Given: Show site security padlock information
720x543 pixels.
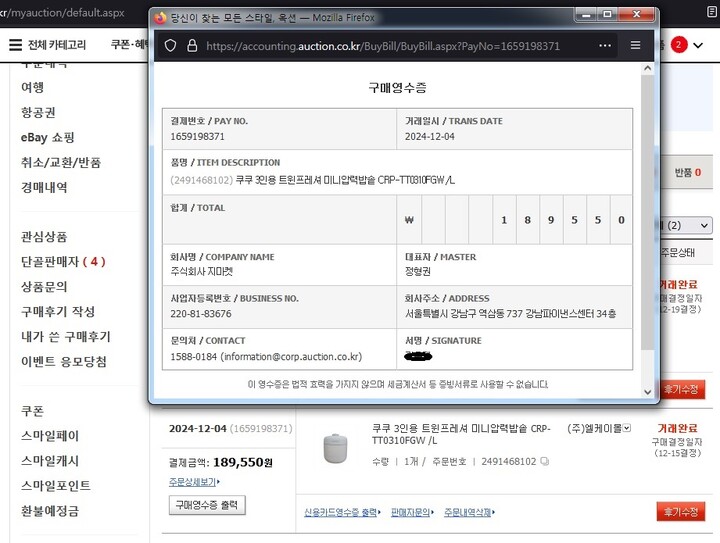Looking at the screenshot, I should [192, 45].
